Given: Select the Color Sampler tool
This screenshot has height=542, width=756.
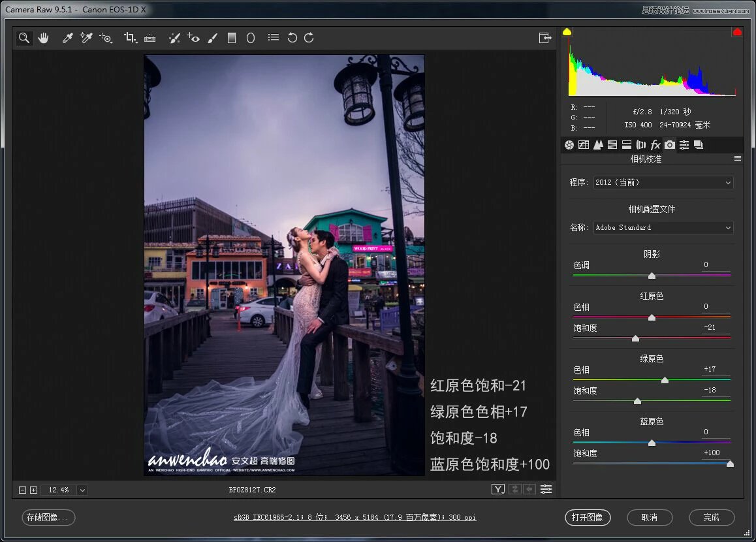Looking at the screenshot, I should coord(86,38).
